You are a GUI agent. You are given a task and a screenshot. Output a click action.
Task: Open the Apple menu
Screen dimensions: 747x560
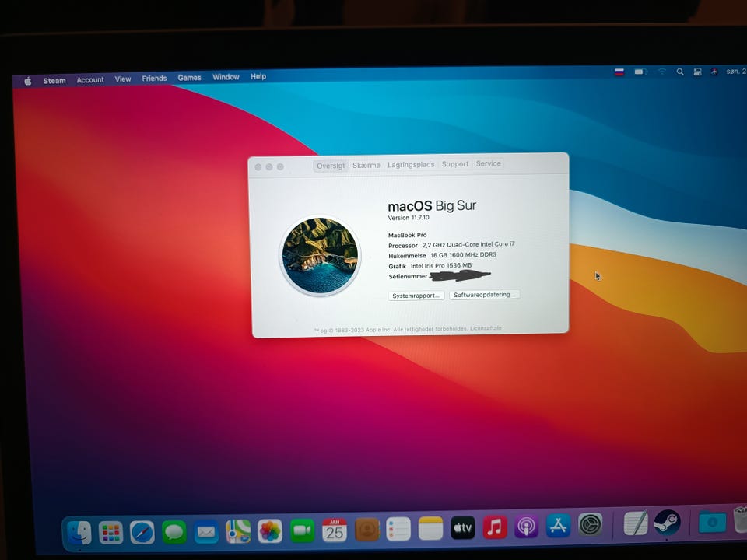coord(28,82)
